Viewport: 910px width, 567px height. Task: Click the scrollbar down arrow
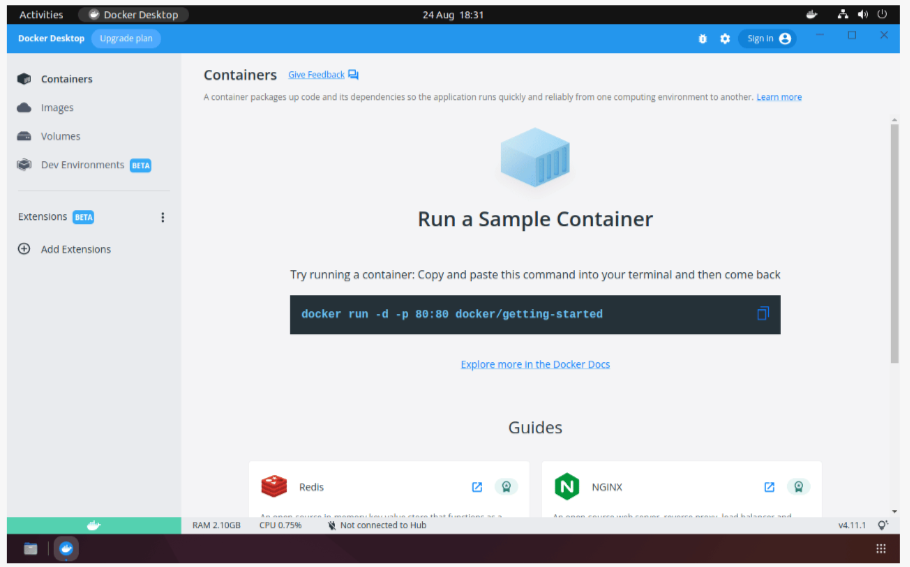[894, 511]
